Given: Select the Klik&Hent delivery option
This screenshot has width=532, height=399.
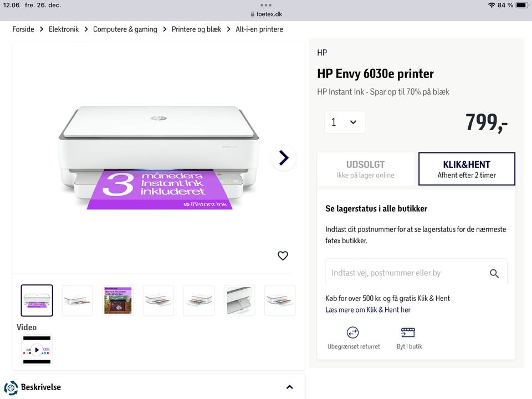Looking at the screenshot, I should click(x=467, y=169).
